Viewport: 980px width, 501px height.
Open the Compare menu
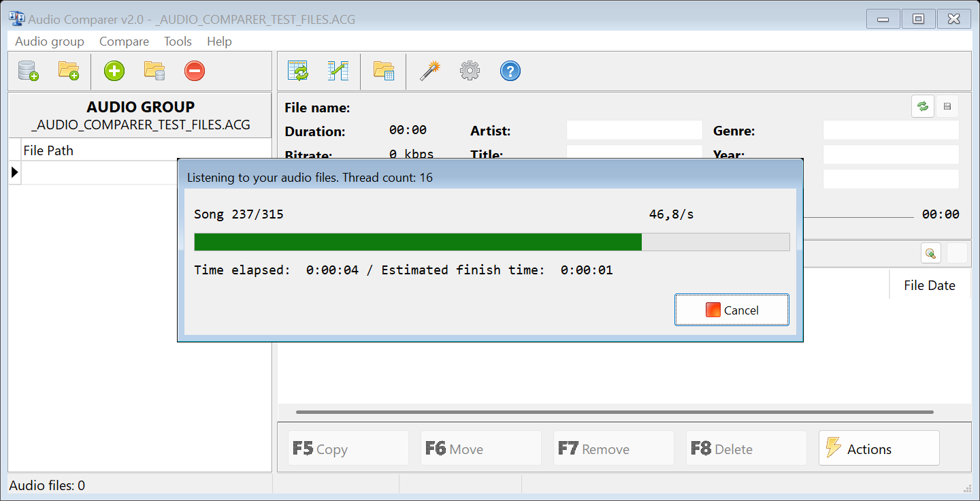coord(124,42)
